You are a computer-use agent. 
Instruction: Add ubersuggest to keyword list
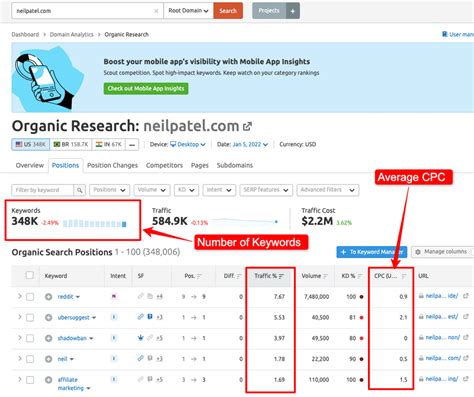(49, 317)
